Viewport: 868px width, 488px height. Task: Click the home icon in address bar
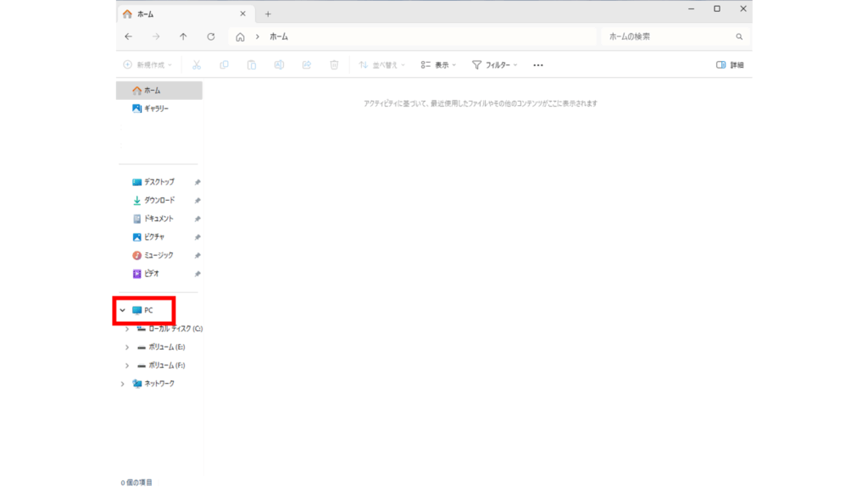pos(240,37)
